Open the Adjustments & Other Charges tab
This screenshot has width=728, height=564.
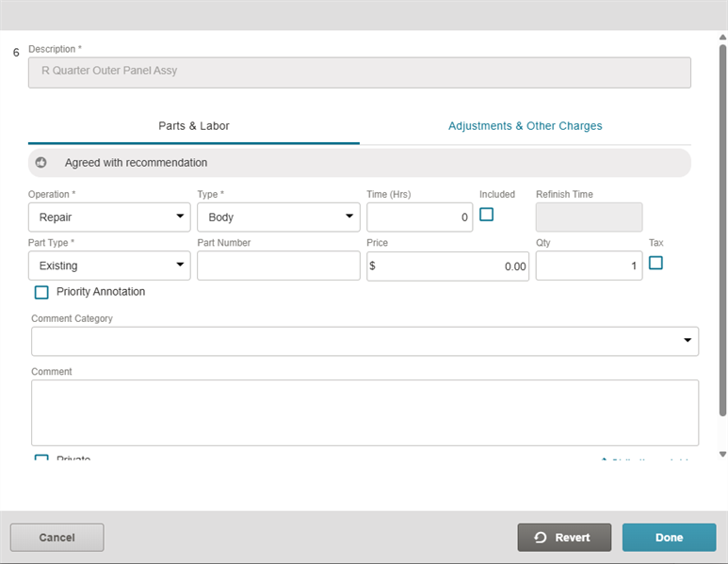point(525,126)
